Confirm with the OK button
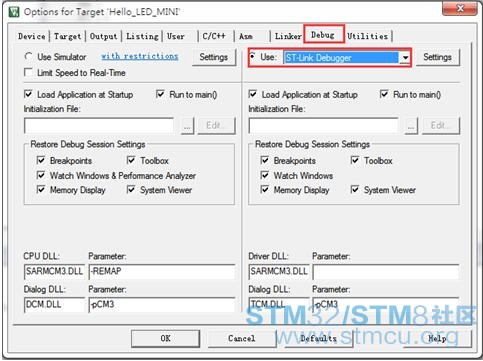The height and width of the screenshot is (361, 483). 166,338
